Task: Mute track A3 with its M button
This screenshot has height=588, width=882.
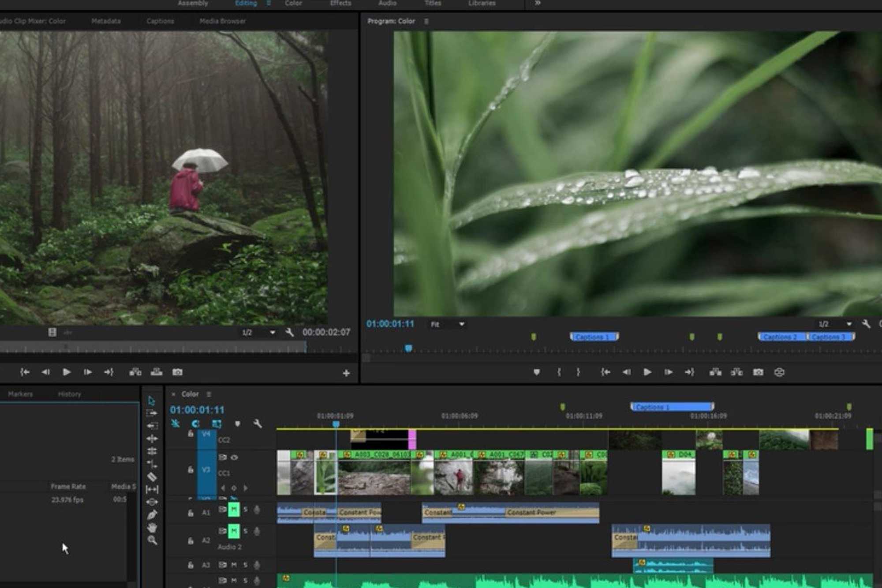Action: tap(234, 565)
